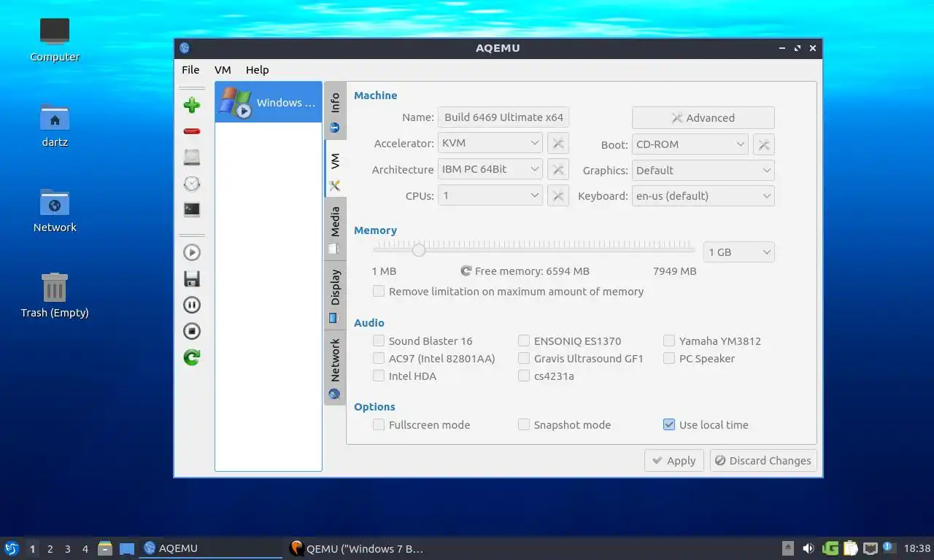Open the volume control tray icon
Image resolution: width=934 pixels, height=560 pixels.
[x=808, y=548]
